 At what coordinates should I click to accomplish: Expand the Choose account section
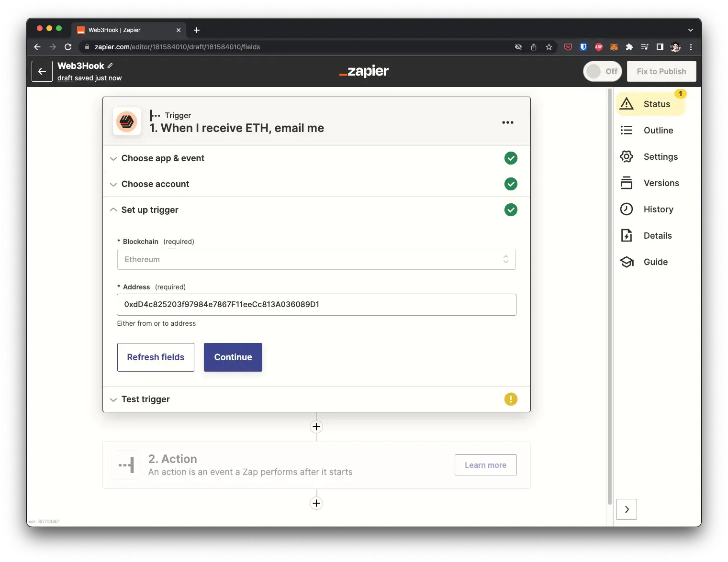pos(316,184)
